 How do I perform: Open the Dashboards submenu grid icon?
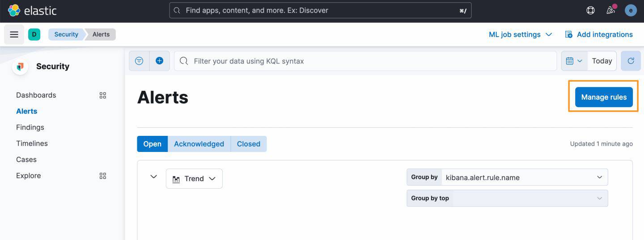(103, 95)
